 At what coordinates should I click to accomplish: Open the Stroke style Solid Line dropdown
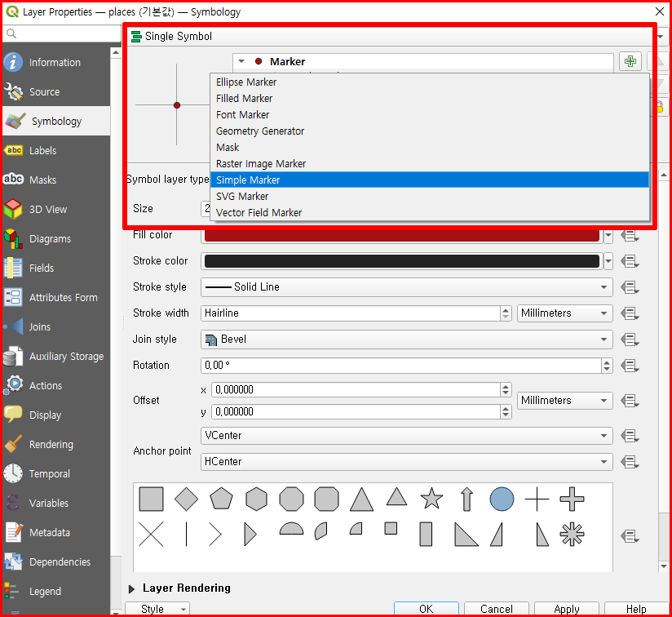pos(406,287)
